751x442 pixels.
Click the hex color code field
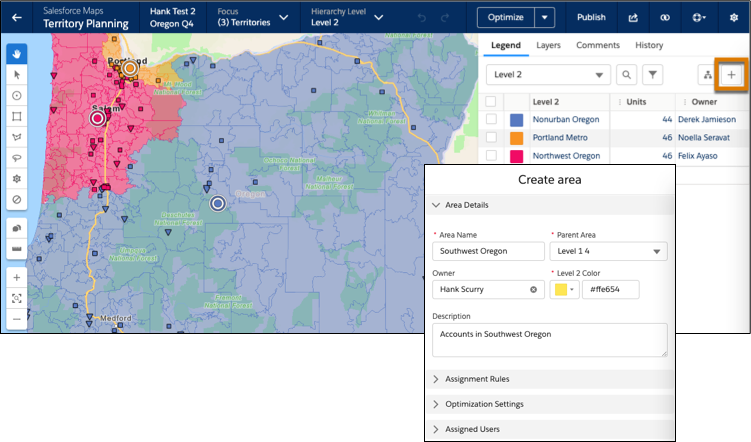click(611, 290)
